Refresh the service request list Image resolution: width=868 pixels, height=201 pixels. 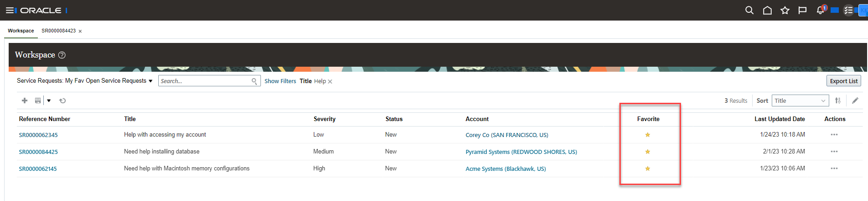[x=62, y=100]
